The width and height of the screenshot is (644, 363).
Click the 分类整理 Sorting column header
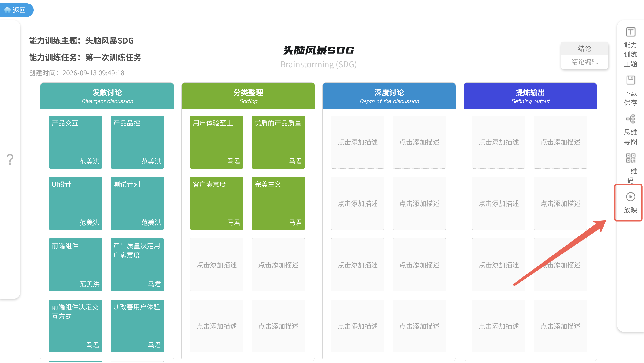tap(248, 96)
